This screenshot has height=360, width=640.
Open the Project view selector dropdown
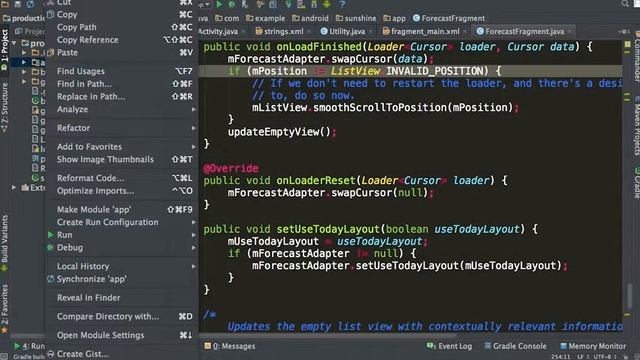[x=30, y=31]
